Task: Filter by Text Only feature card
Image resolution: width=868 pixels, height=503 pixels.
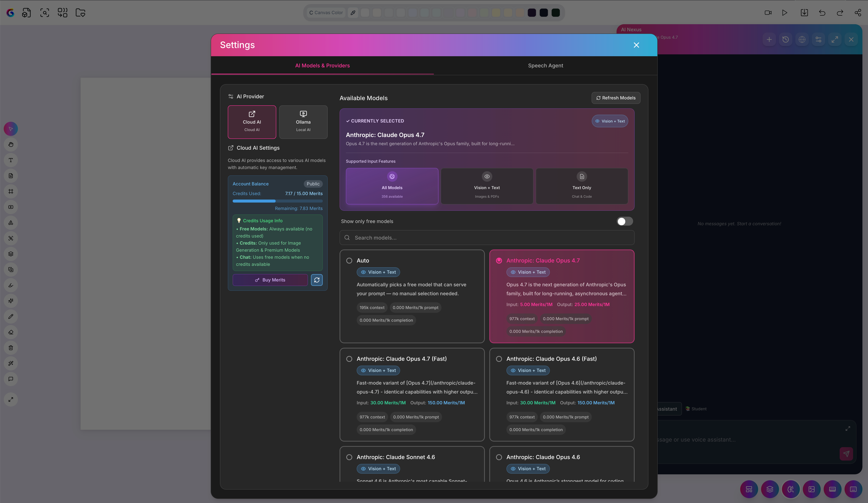Action: 582,186
